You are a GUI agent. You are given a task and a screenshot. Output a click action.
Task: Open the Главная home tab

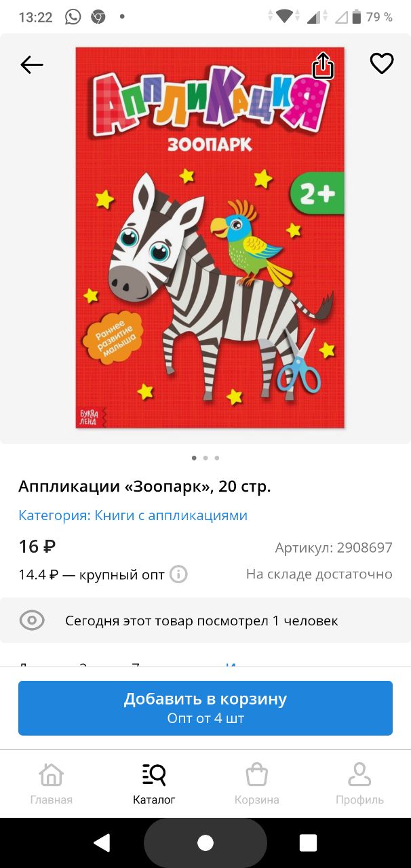click(x=52, y=784)
